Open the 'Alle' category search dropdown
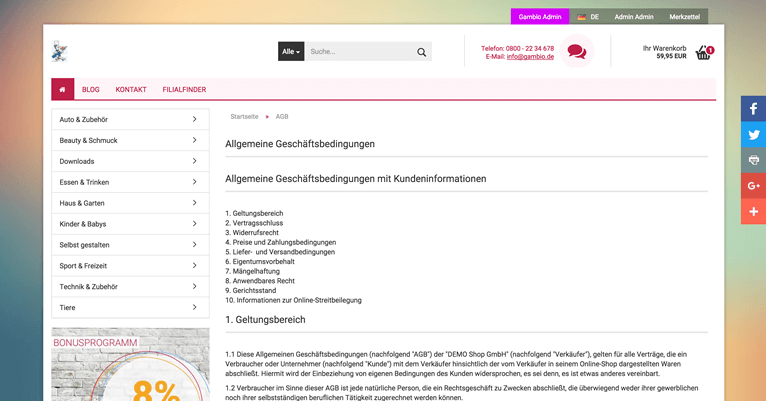 click(290, 52)
